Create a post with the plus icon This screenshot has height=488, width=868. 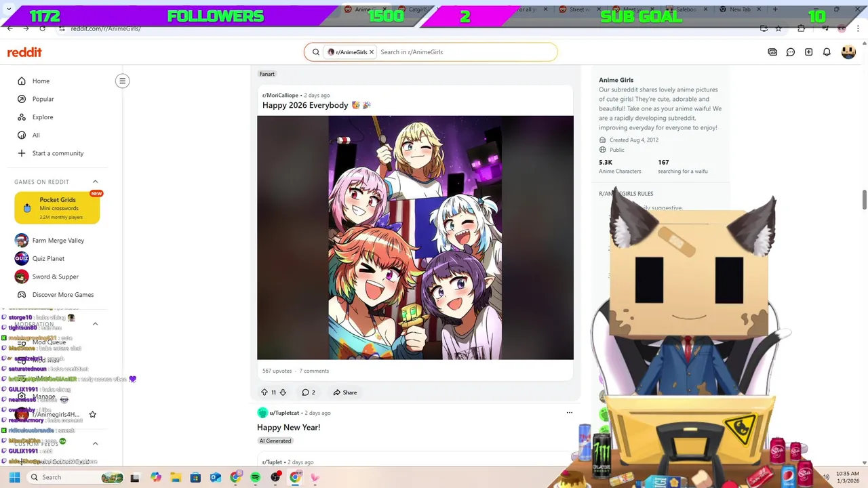point(808,52)
